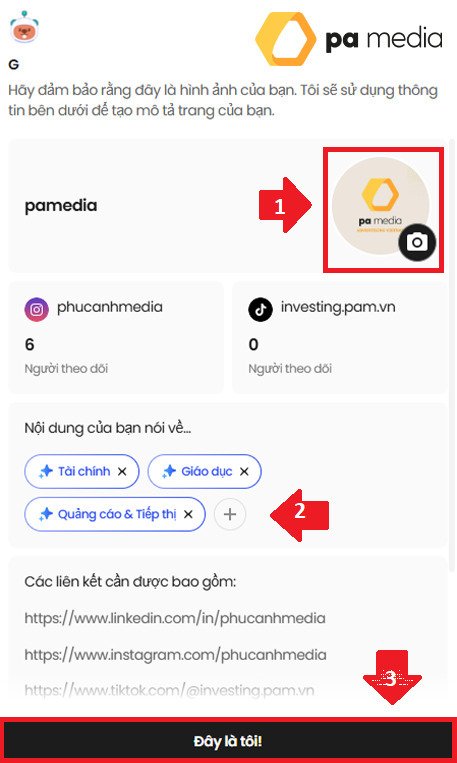This screenshot has width=457, height=763.
Task: Open the investing.pam.vn TikTok account card
Action: click(x=339, y=337)
